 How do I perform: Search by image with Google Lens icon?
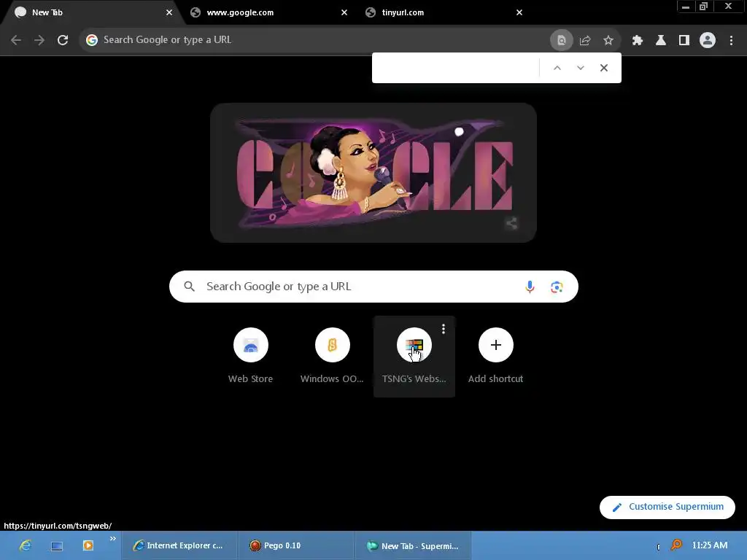(557, 287)
